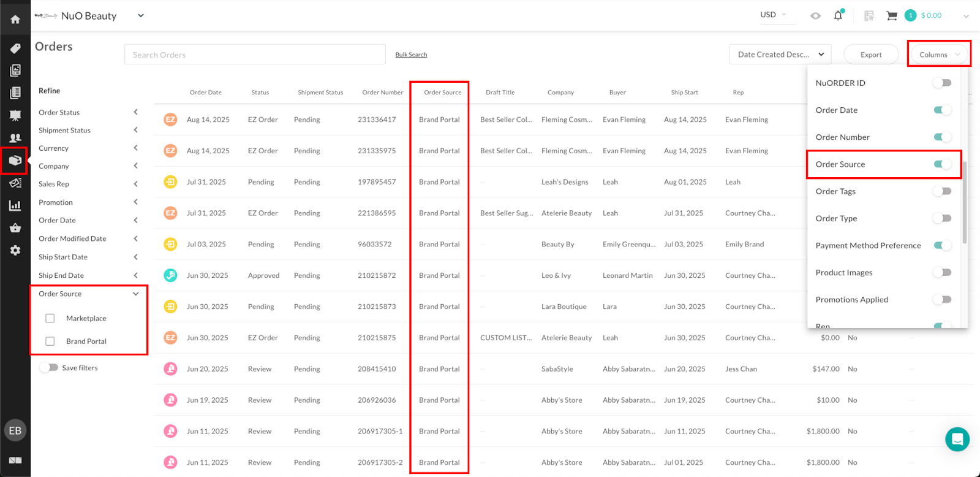The image size is (980, 477).
Task: Click yellow status icon for order 96033572
Action: [170, 244]
